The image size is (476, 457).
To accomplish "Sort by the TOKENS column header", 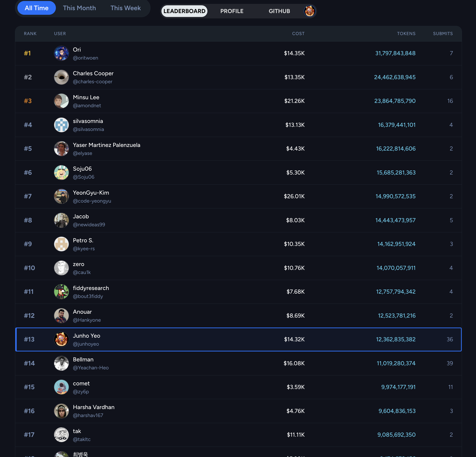I will [x=406, y=34].
